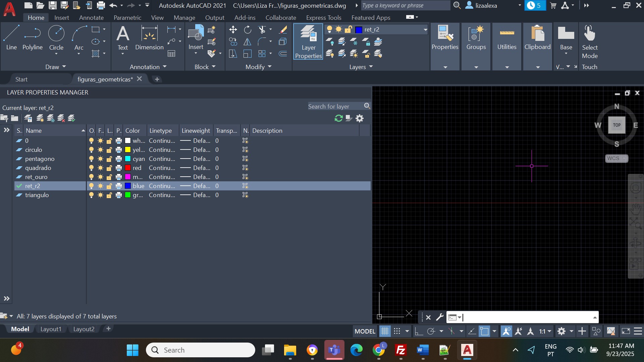The image size is (644, 362).
Task: Click the Move tool icon
Action: (x=233, y=30)
